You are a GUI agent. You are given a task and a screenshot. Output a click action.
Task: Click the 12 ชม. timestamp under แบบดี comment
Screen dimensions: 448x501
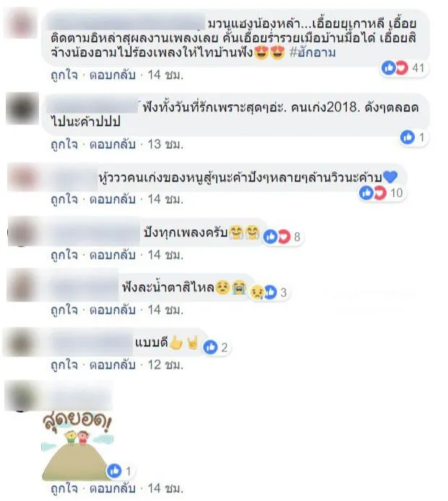pyautogui.click(x=165, y=365)
